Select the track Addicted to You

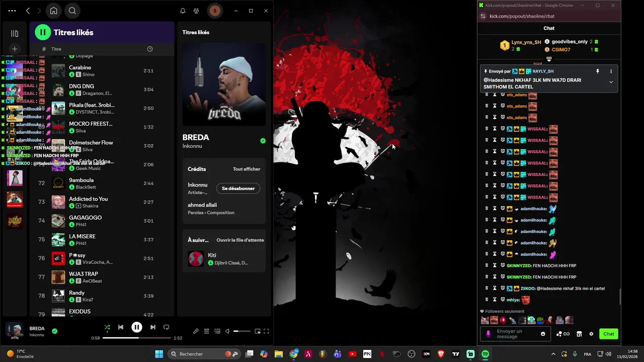(102, 202)
